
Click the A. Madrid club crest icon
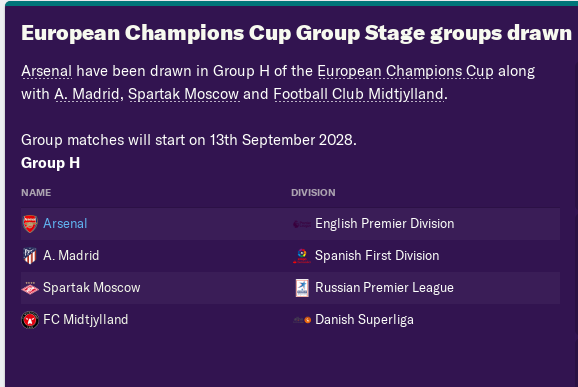tap(30, 256)
